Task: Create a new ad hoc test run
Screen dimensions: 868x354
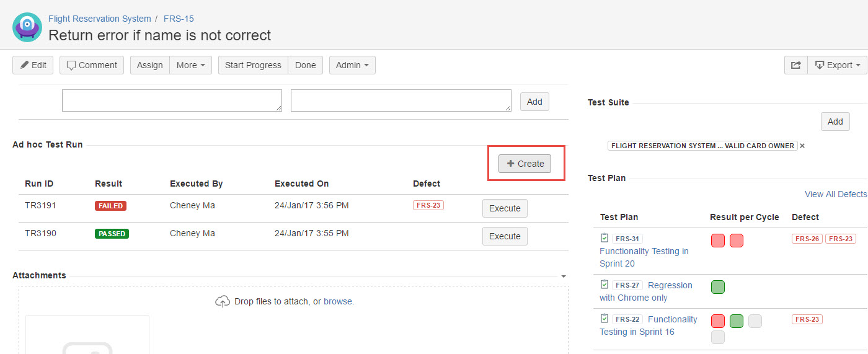Action: point(525,164)
